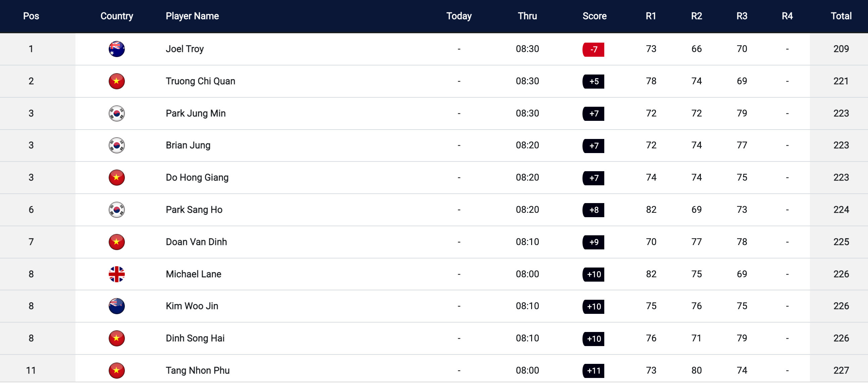Sort by the Pos column header
Viewport: 868px width, 384px height.
[31, 16]
